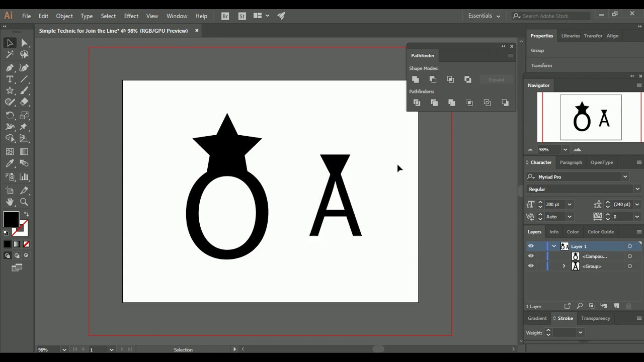644x362 pixels.
Task: Select the Paintbrush tool
Action: tap(24, 91)
